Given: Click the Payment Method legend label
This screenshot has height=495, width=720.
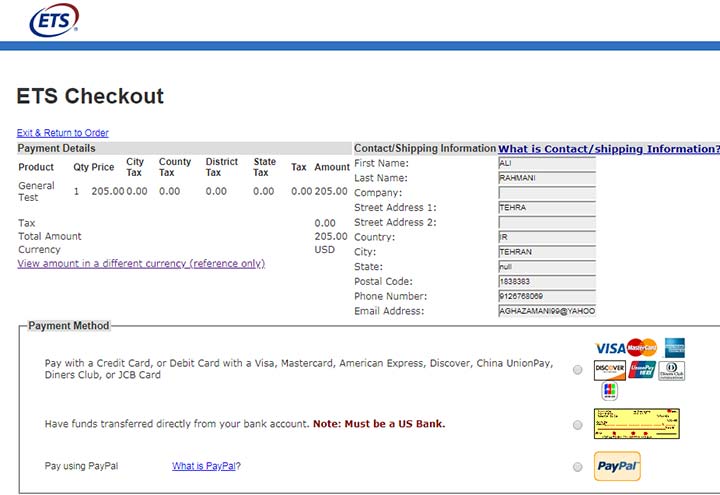Looking at the screenshot, I should tap(69, 326).
